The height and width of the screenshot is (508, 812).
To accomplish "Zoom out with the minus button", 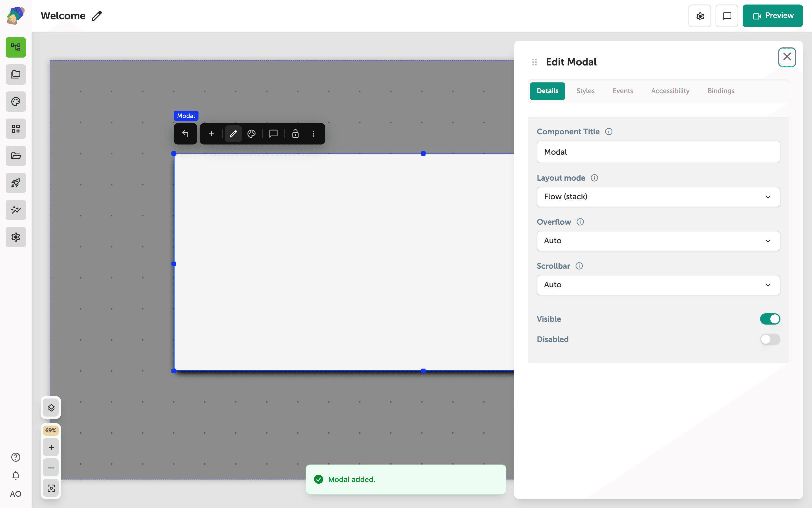I will coord(51,468).
